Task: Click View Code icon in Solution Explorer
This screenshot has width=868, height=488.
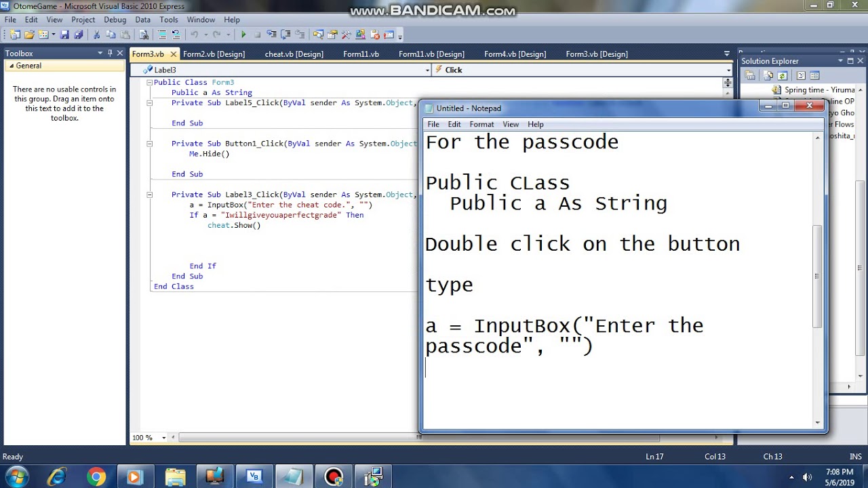Action: pyautogui.click(x=801, y=75)
